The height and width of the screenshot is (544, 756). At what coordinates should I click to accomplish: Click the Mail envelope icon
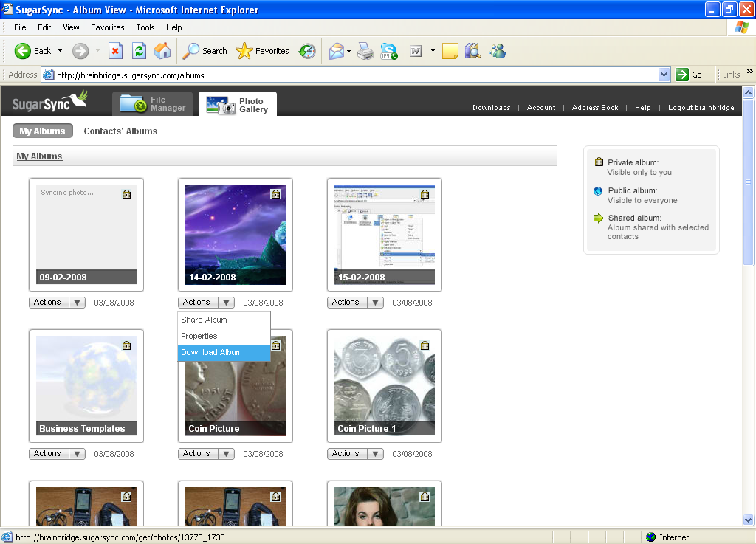click(337, 51)
